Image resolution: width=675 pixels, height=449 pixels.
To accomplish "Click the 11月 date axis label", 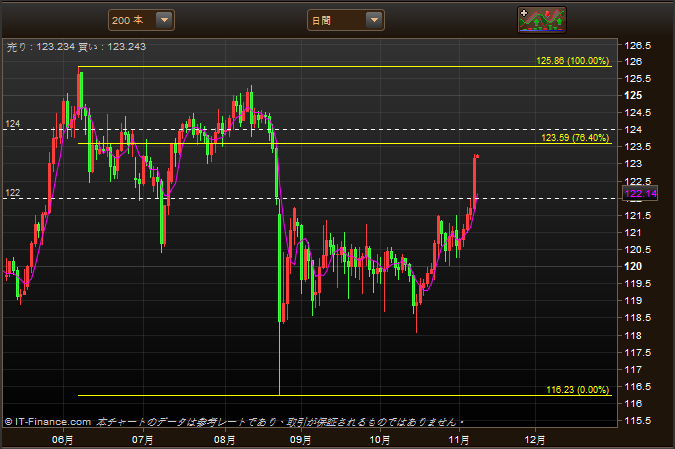I will (459, 440).
